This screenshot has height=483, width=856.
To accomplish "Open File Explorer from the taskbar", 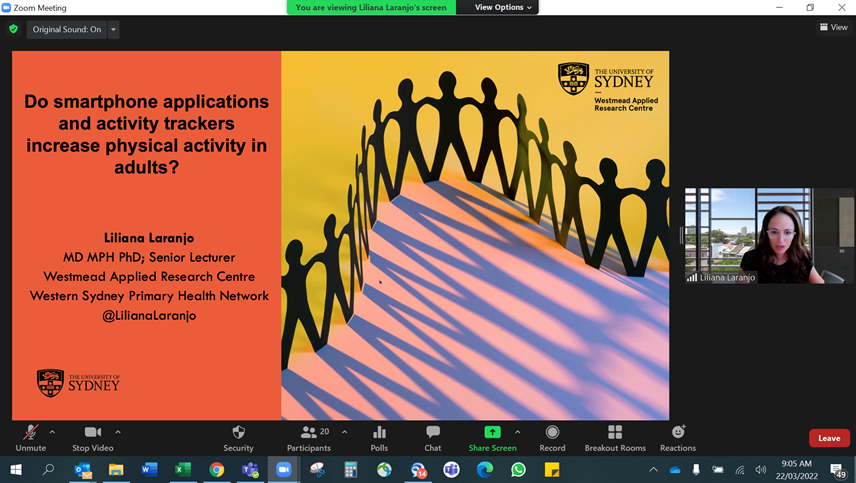I will (x=116, y=469).
